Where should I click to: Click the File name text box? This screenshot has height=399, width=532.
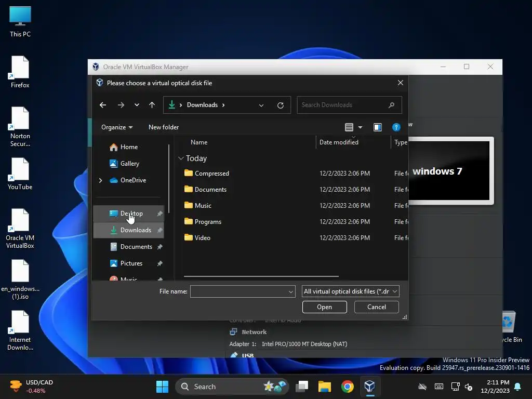239,291
